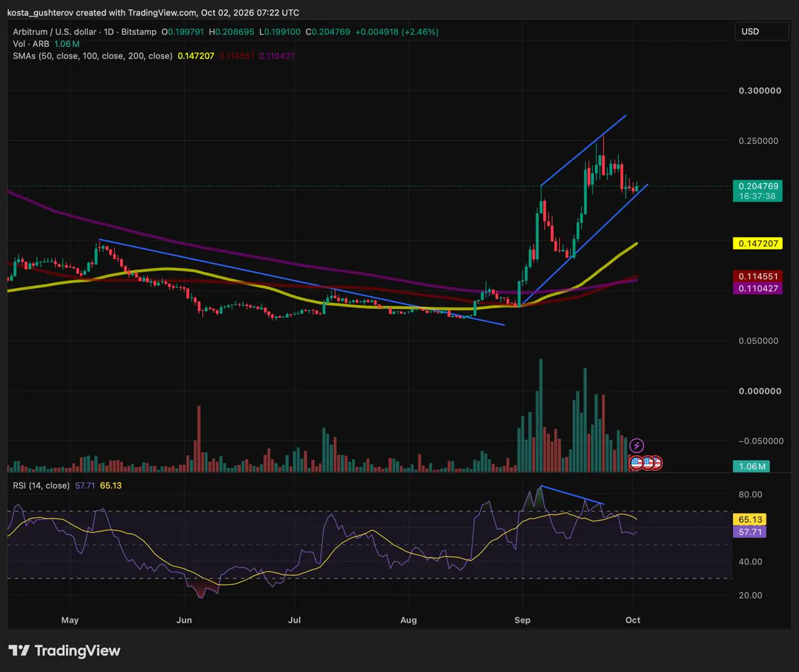799x672 pixels.
Task: Click the red SMA value 0.114551 in the legend
Action: [237, 56]
